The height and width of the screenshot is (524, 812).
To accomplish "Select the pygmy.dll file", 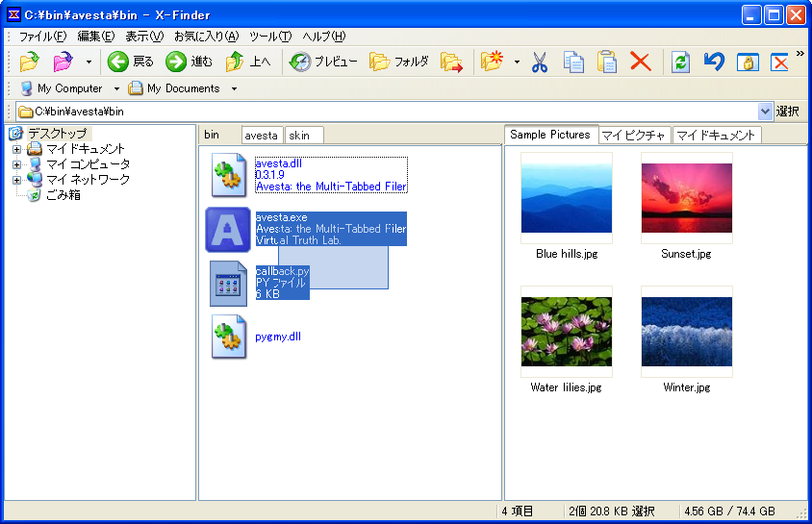I will (278, 337).
